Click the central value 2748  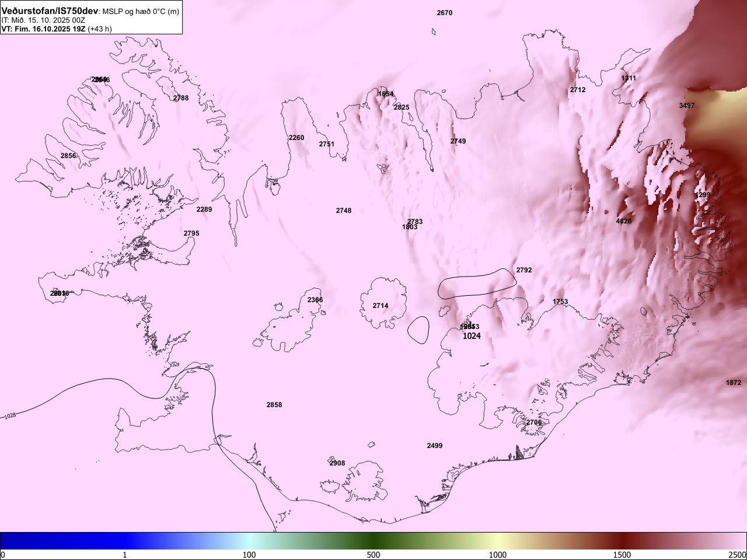pyautogui.click(x=344, y=211)
